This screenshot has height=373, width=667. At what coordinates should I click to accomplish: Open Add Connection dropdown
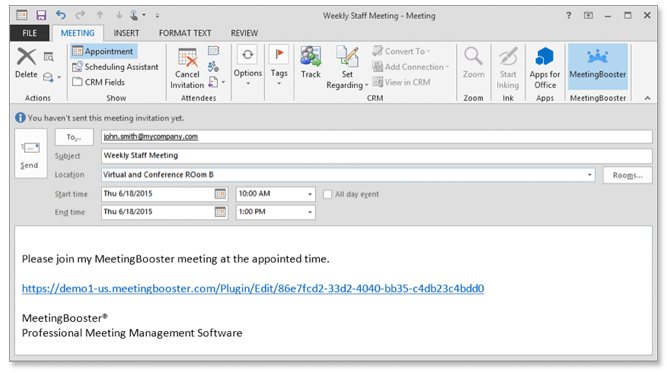pos(411,67)
